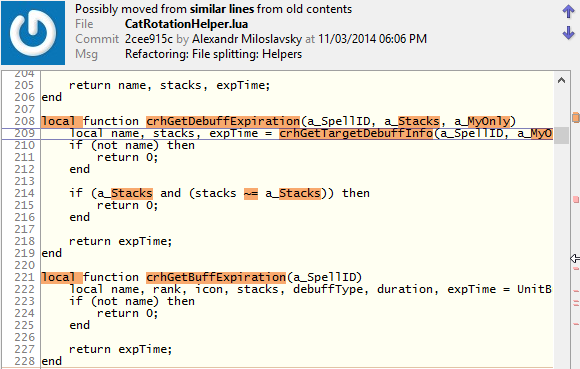Click highlighted crhGetDebuffExpiration function name
Viewport: 580px width, 369px height.
223,121
